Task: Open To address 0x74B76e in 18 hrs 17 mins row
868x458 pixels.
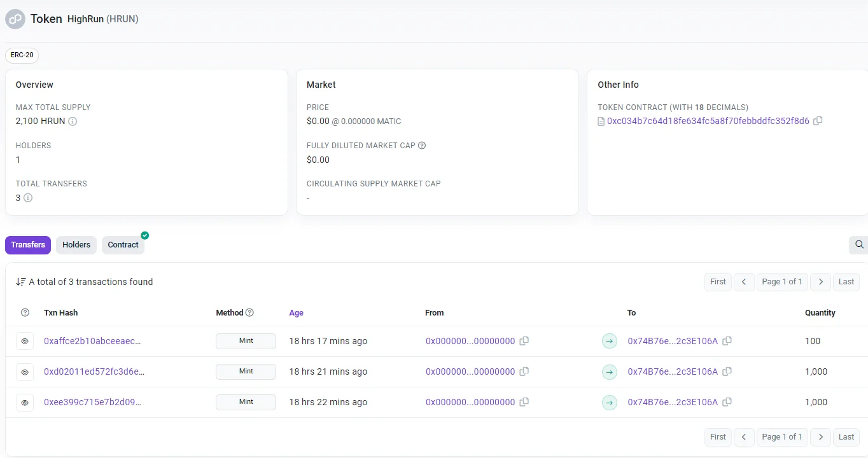Action: pyautogui.click(x=673, y=341)
